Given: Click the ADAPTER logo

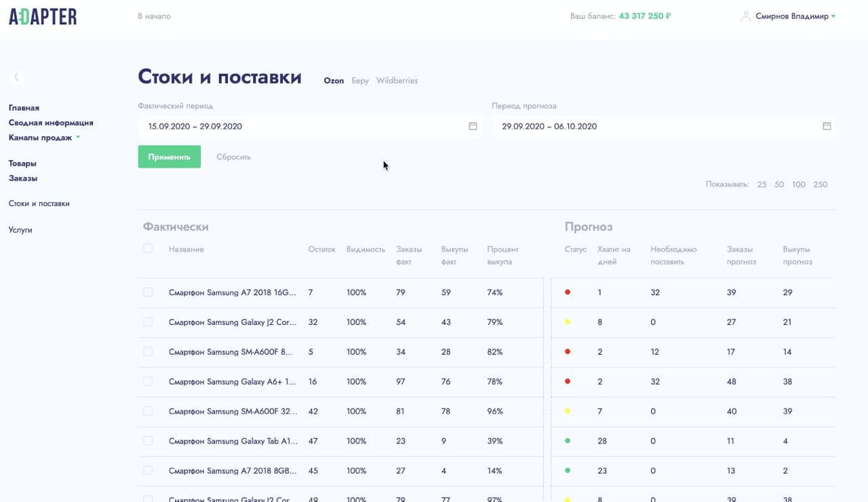Looking at the screenshot, I should click(x=43, y=16).
